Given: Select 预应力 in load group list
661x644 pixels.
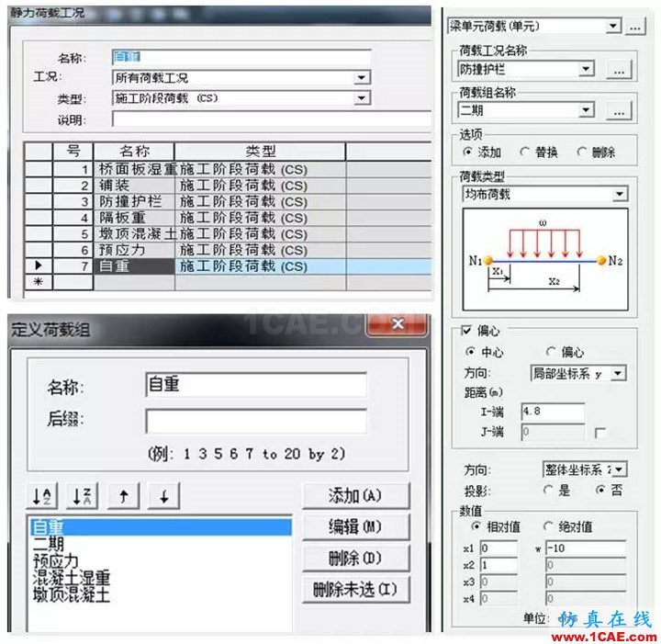Looking at the screenshot, I should pos(56,561).
